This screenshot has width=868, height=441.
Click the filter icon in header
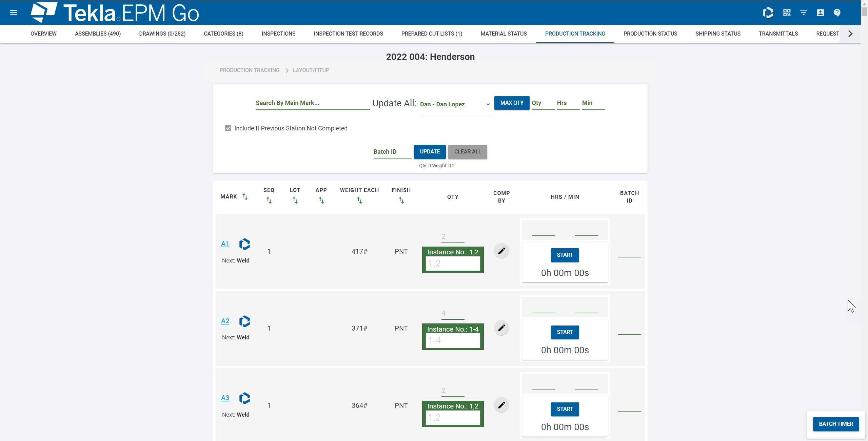click(x=803, y=13)
